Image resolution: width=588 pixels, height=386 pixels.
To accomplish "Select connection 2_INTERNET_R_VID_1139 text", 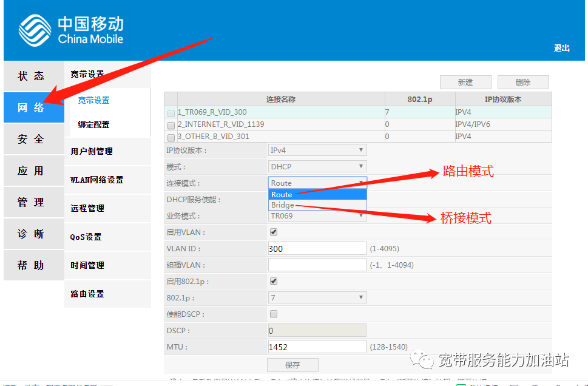I will [x=221, y=124].
